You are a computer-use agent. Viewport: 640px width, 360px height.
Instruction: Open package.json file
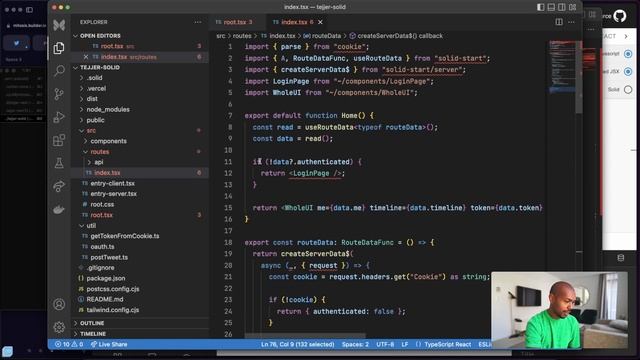[106, 278]
